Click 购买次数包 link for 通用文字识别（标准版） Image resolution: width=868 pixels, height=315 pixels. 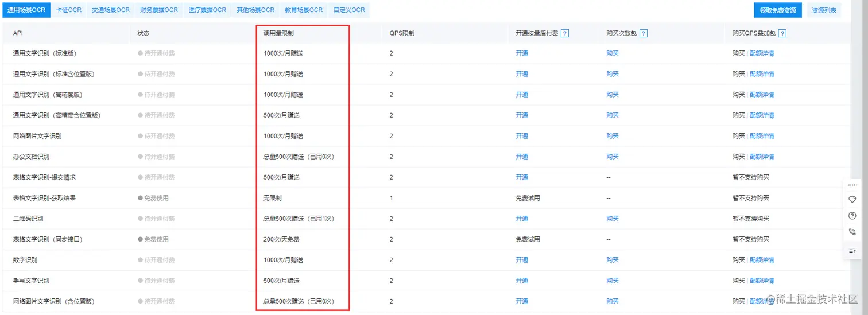click(x=613, y=53)
